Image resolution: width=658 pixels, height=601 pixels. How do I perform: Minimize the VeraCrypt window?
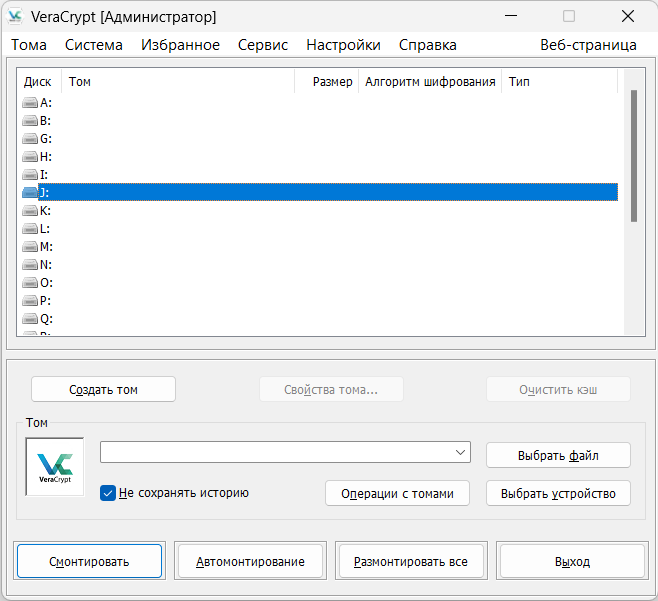click(x=511, y=16)
